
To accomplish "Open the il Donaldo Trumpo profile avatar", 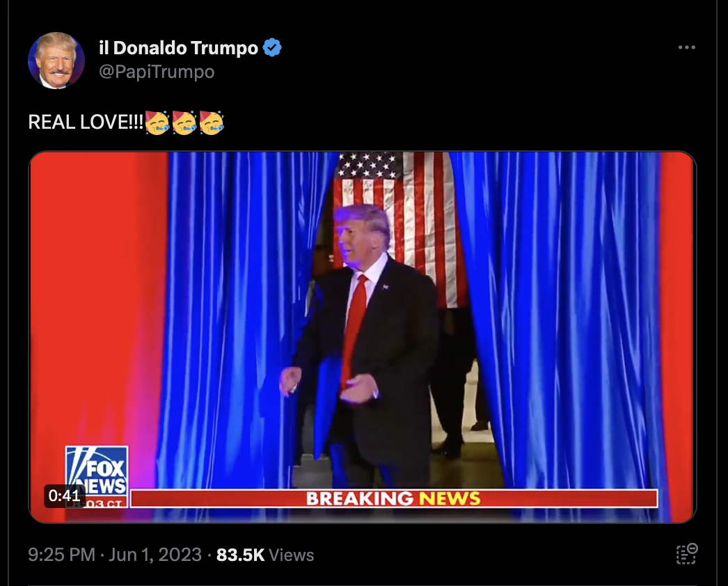I will pos(56,61).
